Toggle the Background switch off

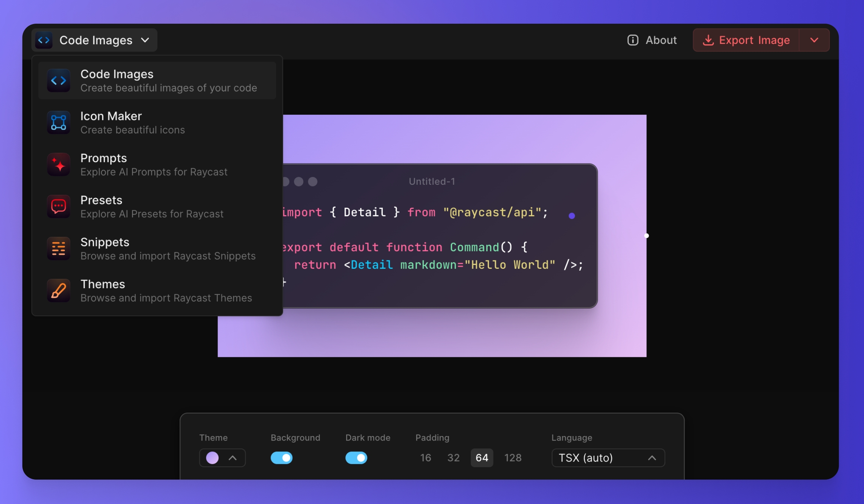281,458
